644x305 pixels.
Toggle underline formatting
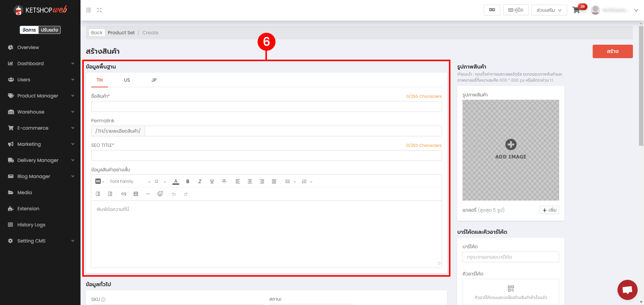(x=212, y=181)
